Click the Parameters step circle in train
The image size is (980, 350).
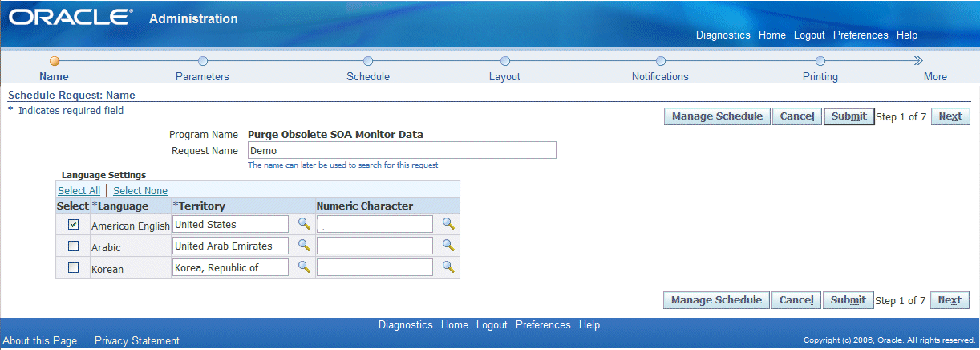tap(203, 61)
